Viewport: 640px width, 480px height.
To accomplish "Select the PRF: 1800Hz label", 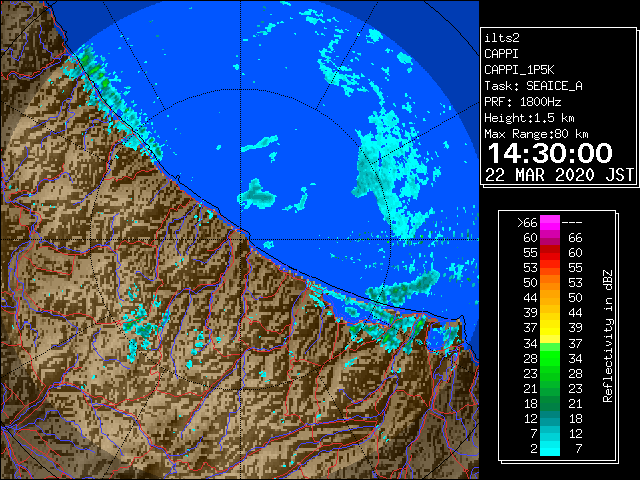I will click(522, 102).
